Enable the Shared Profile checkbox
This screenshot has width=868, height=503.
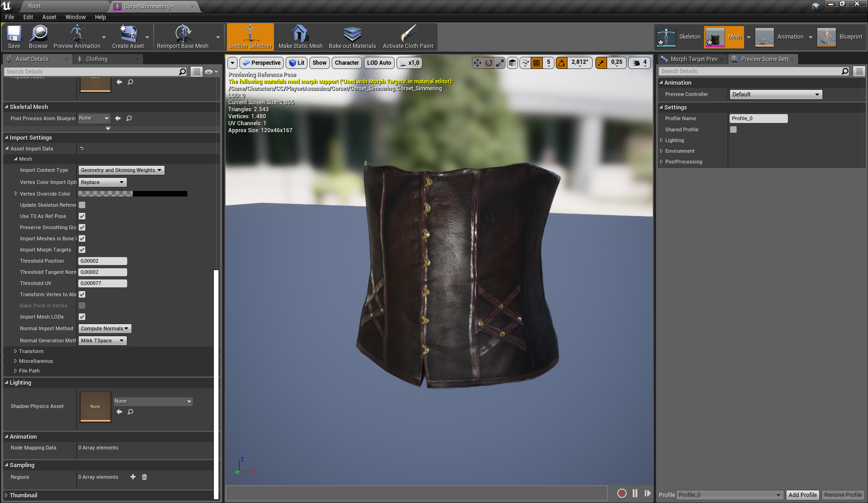[733, 129]
